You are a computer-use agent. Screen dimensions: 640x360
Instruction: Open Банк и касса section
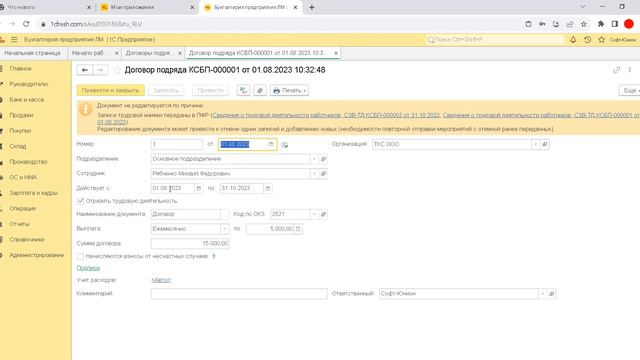[27, 100]
